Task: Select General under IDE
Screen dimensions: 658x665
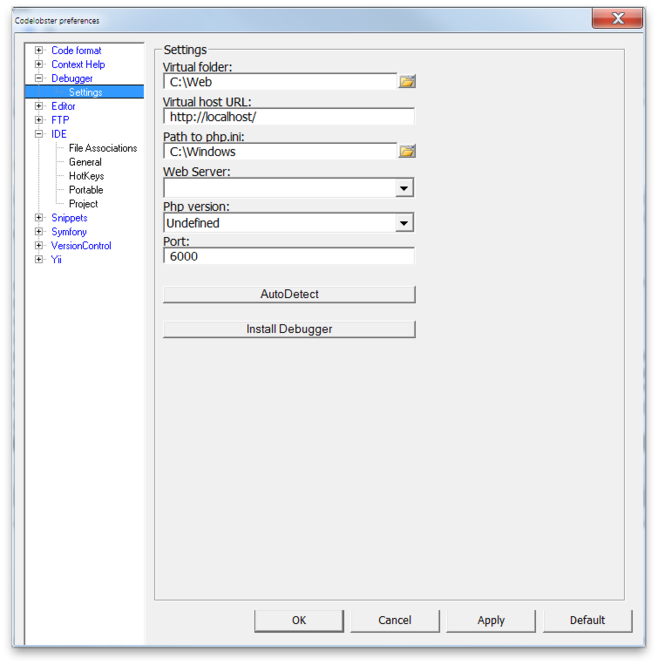Action: tap(85, 162)
